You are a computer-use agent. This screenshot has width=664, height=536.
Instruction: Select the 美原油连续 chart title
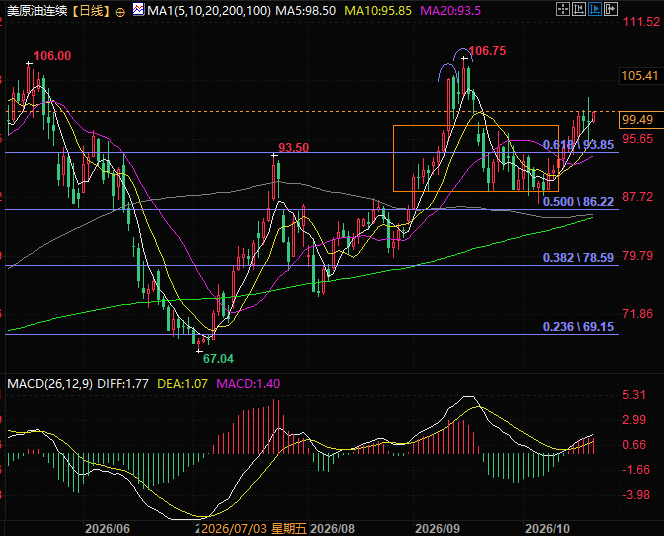(37, 11)
